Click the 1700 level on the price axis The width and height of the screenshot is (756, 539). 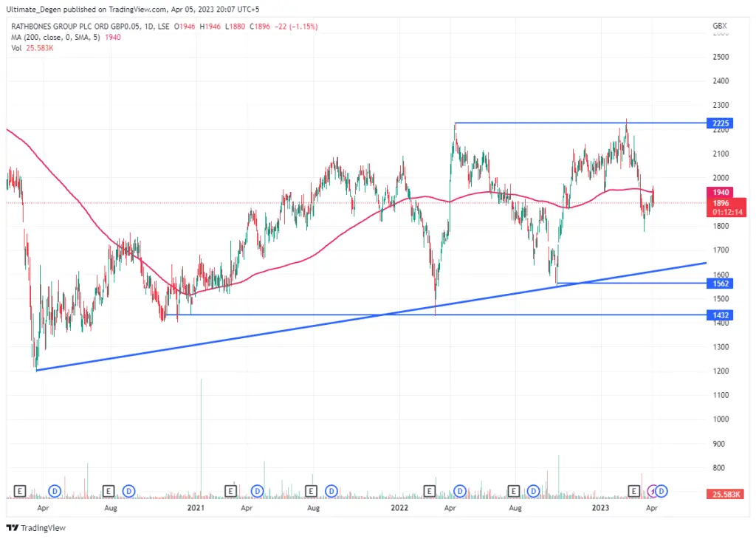click(x=721, y=250)
